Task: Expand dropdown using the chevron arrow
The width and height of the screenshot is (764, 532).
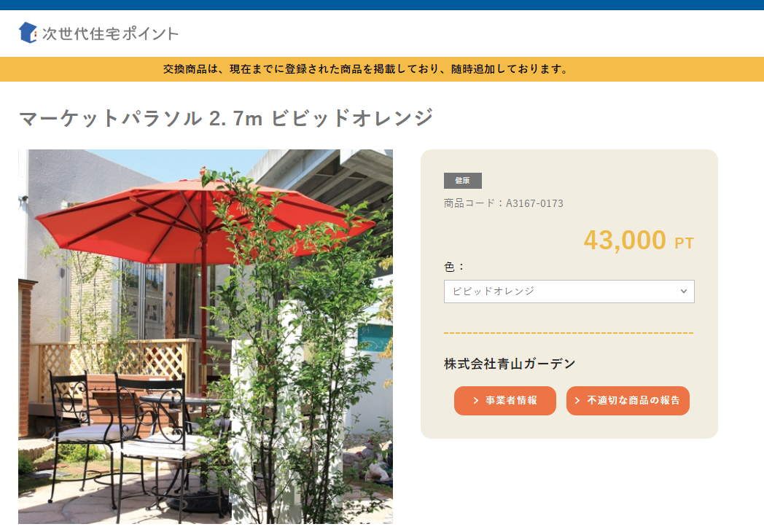Action: pyautogui.click(x=684, y=292)
